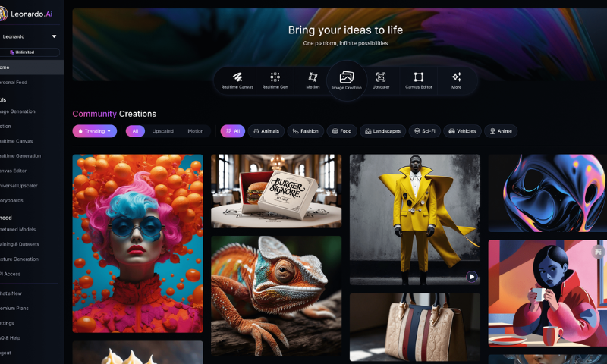Select the Realtime Gen icon

click(x=275, y=77)
